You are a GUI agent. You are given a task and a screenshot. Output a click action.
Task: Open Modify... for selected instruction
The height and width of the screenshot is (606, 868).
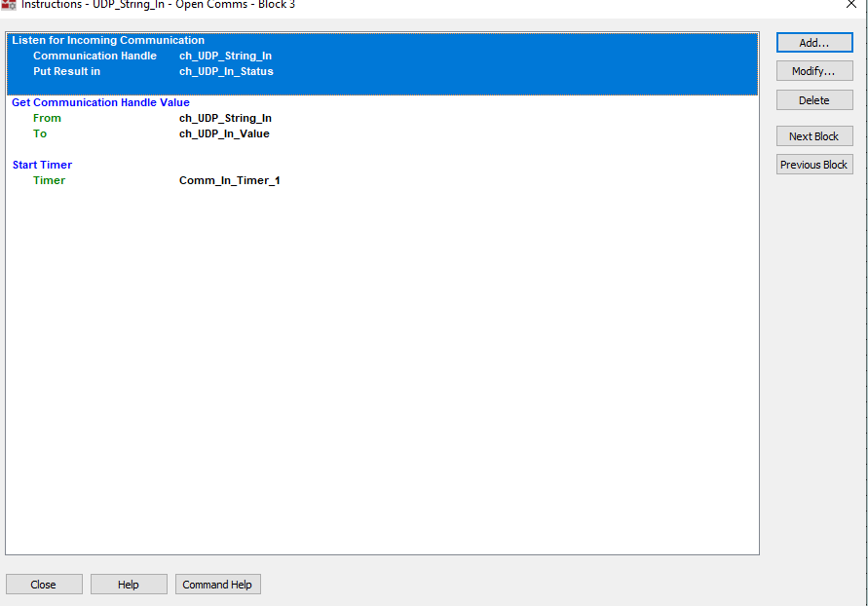814,71
